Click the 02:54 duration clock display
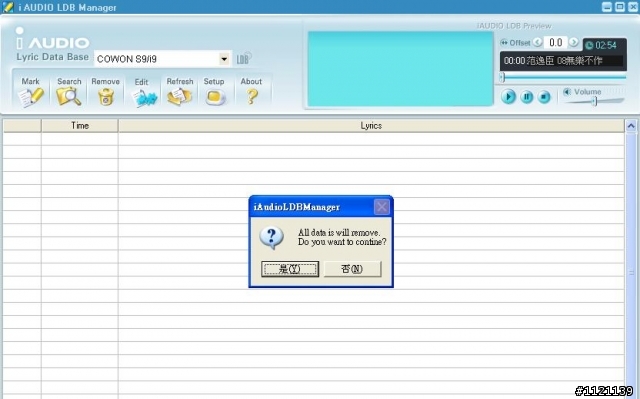The width and height of the screenshot is (640, 399). [x=601, y=45]
